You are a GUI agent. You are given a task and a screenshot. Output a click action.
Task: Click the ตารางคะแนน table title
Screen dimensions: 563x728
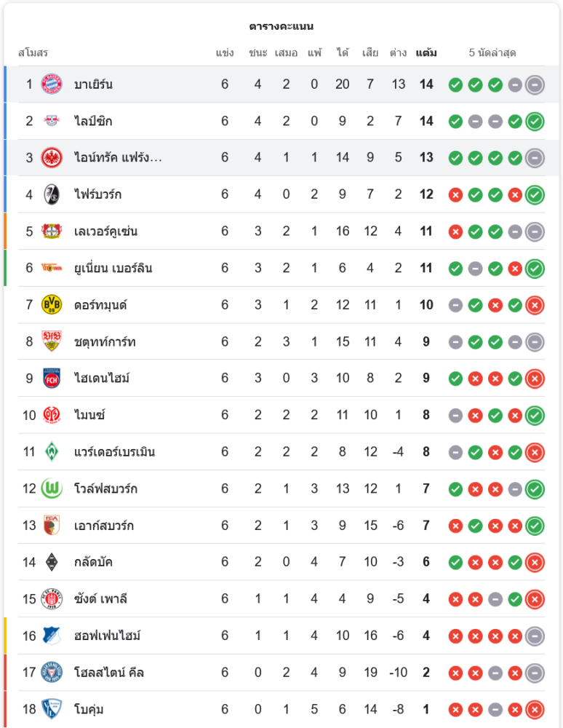click(281, 26)
